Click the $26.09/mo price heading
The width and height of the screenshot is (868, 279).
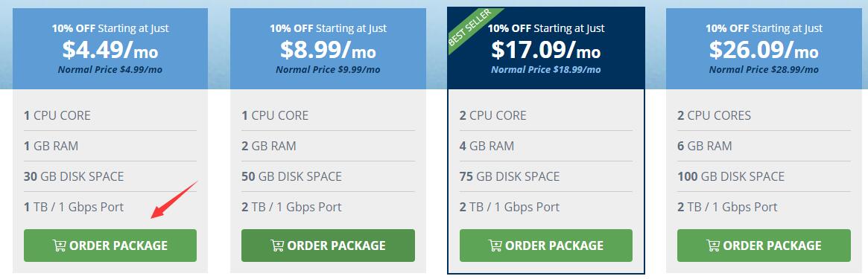[764, 51]
